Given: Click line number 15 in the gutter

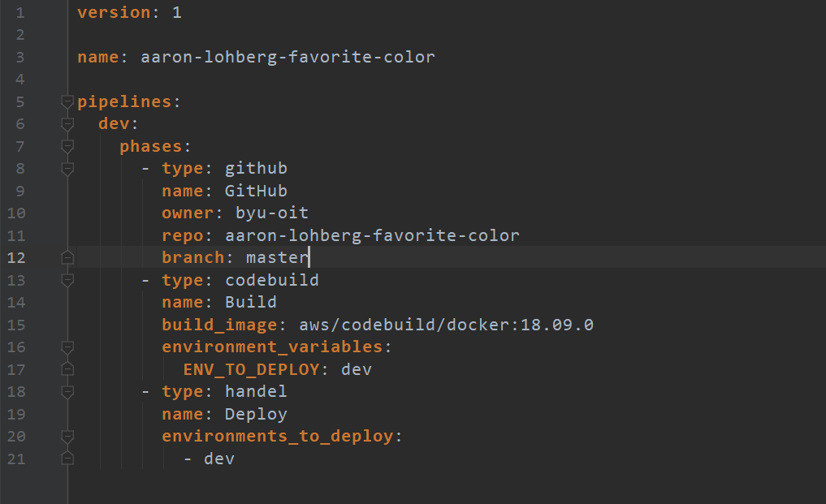Looking at the screenshot, I should [x=16, y=325].
